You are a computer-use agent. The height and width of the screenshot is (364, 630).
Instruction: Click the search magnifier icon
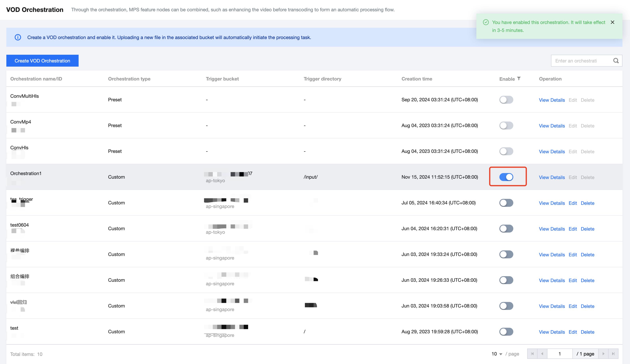click(x=616, y=61)
